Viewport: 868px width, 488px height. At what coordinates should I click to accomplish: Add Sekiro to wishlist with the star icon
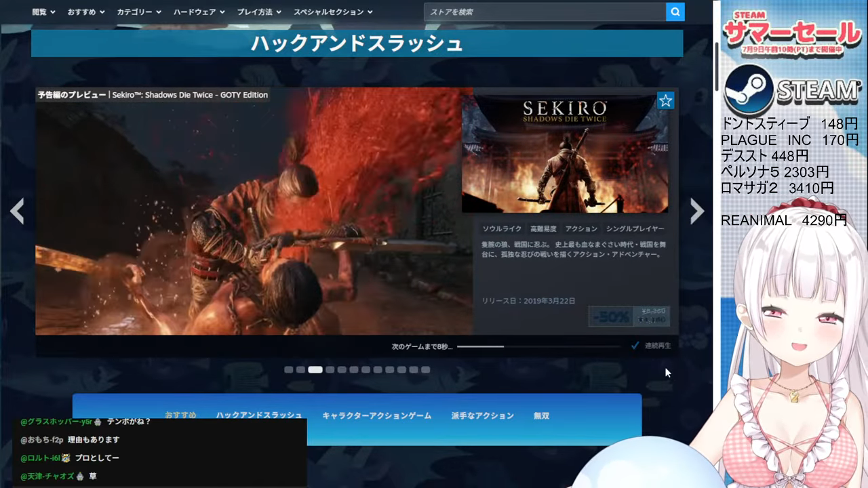(665, 101)
